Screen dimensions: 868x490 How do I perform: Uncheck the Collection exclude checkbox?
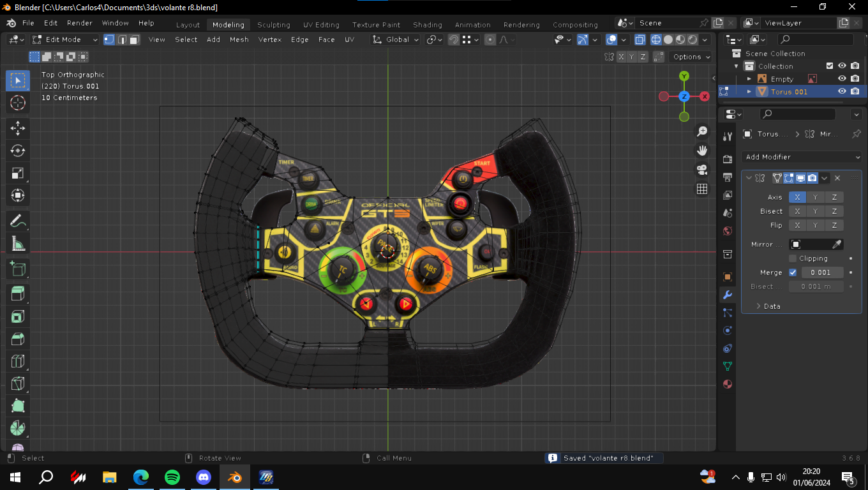(830, 66)
